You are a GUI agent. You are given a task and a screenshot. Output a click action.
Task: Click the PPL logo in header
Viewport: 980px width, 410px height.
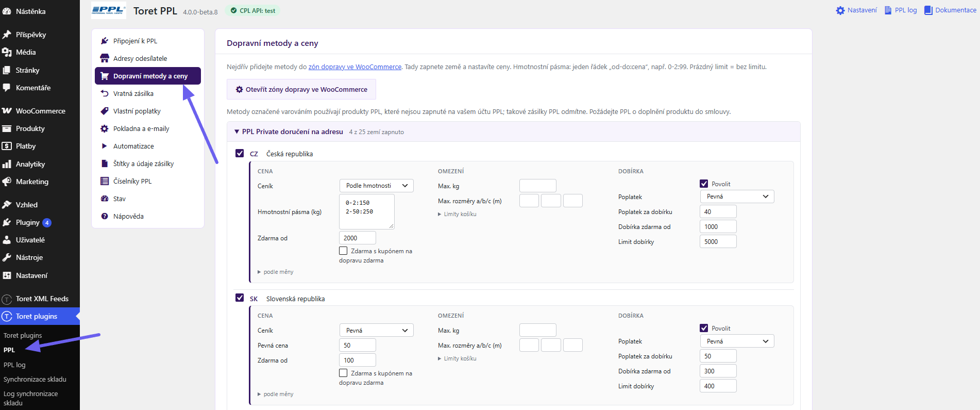pyautogui.click(x=109, y=10)
